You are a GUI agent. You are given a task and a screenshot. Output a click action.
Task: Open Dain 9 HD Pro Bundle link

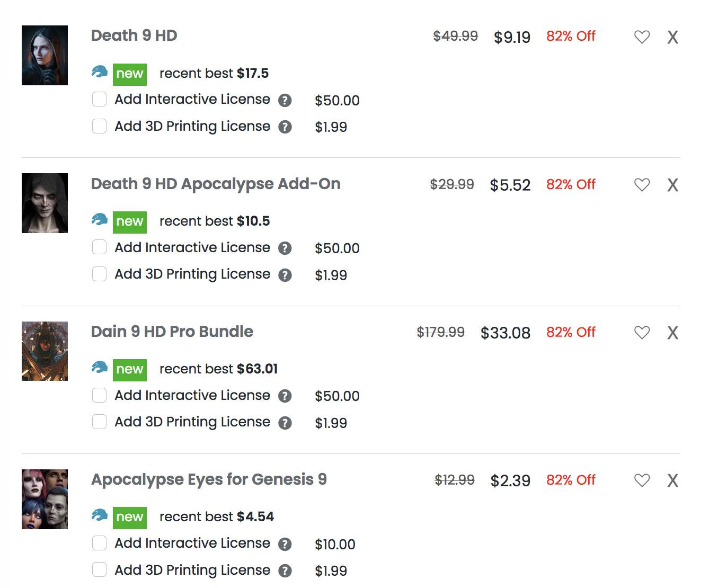pyautogui.click(x=172, y=332)
